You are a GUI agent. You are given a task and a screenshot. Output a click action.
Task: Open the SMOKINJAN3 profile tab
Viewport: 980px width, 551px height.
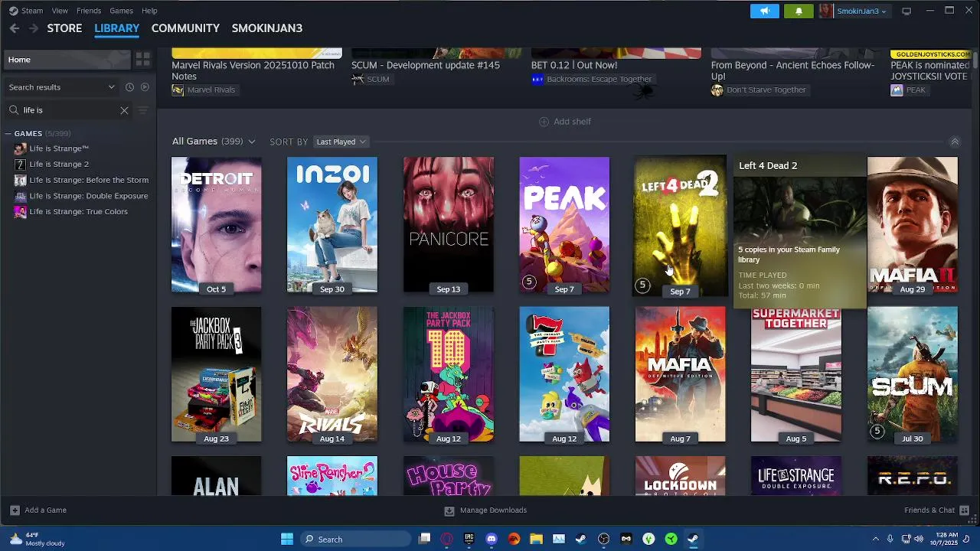point(267,28)
